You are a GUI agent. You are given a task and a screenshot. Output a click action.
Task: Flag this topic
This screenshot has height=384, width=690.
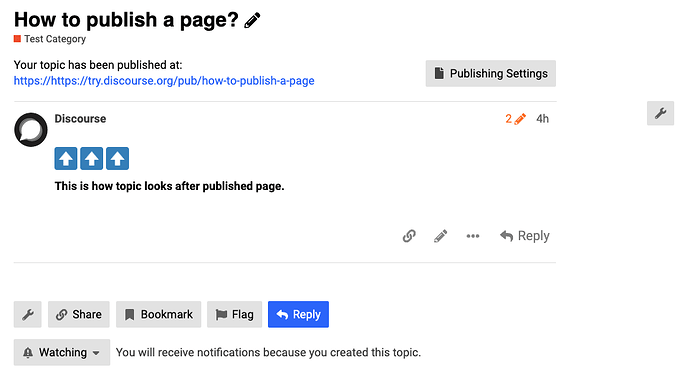235,315
